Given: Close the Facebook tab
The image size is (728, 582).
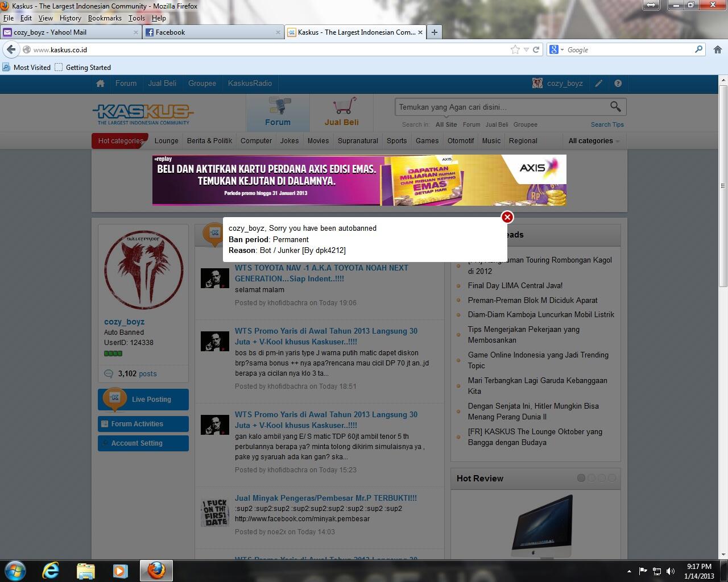Looking at the screenshot, I should point(279,32).
